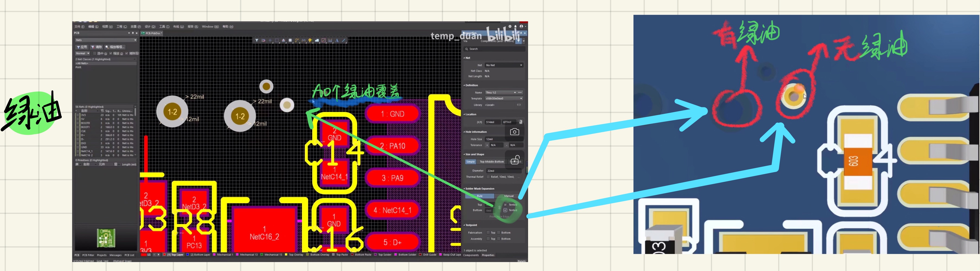Open the Normal mode dropdown
Screen dimensions: 980x271
[x=83, y=54]
